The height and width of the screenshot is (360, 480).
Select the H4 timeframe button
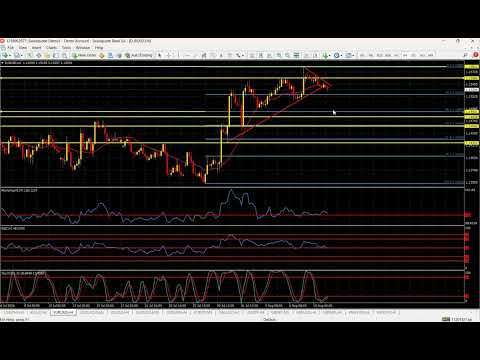[x=405, y=55]
